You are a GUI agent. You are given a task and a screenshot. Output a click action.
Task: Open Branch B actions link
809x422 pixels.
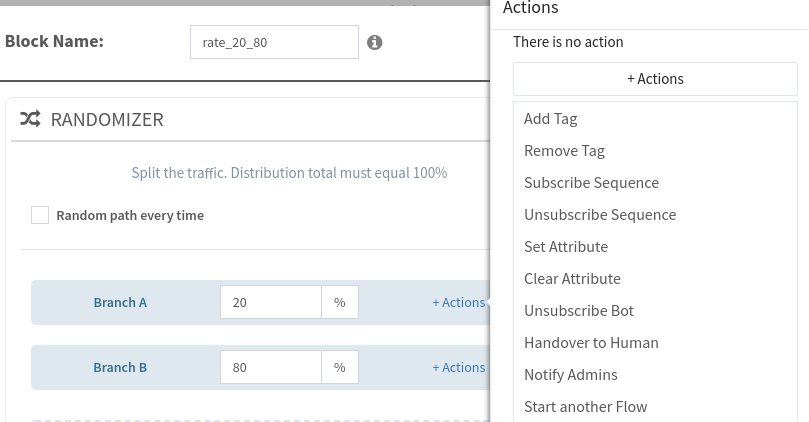pyautogui.click(x=458, y=367)
